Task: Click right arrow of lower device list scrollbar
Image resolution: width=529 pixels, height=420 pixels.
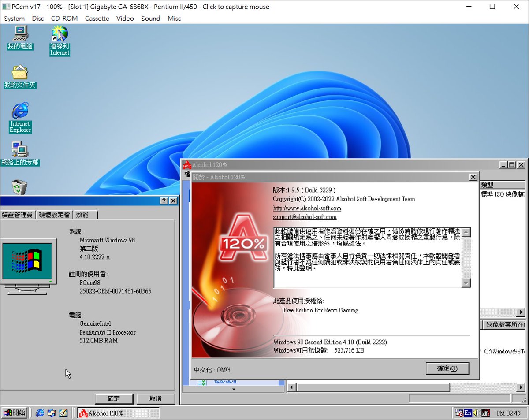Action: pos(521,387)
